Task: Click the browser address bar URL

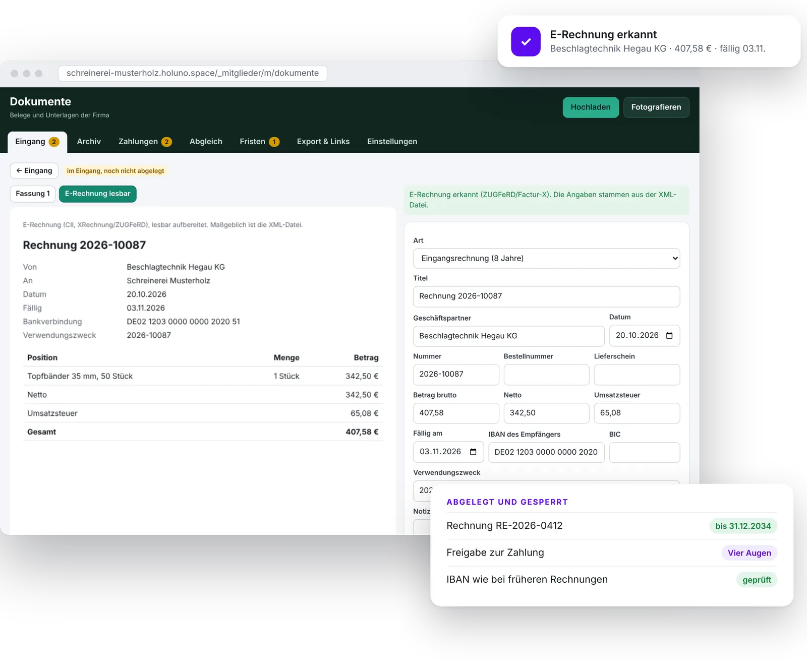Action: pos(193,73)
